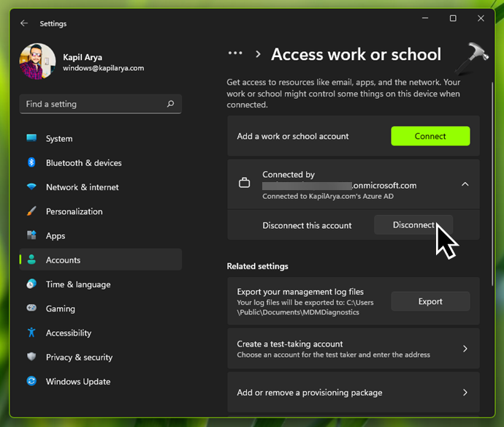The image size is (504, 427).
Task: Open Bluetooth & devices settings
Action: [x=101, y=163]
